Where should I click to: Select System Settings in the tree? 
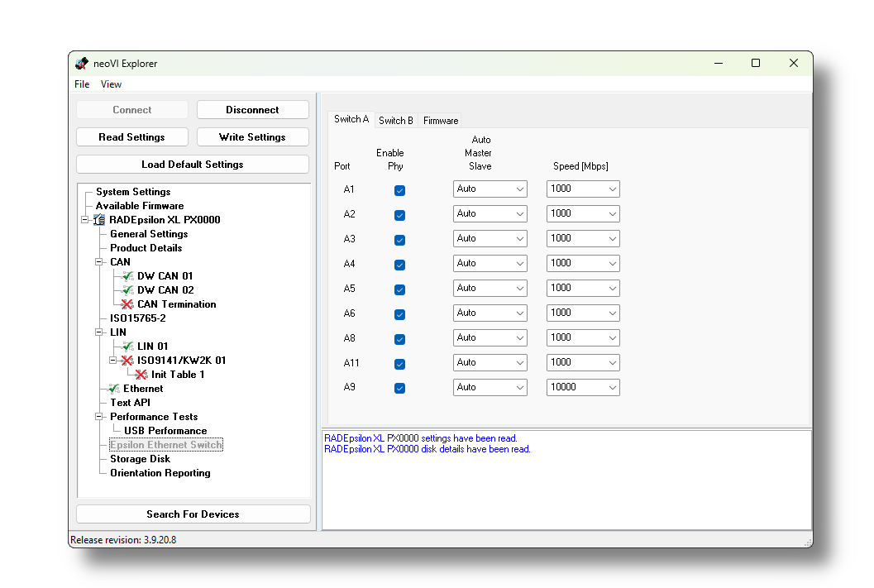click(133, 192)
